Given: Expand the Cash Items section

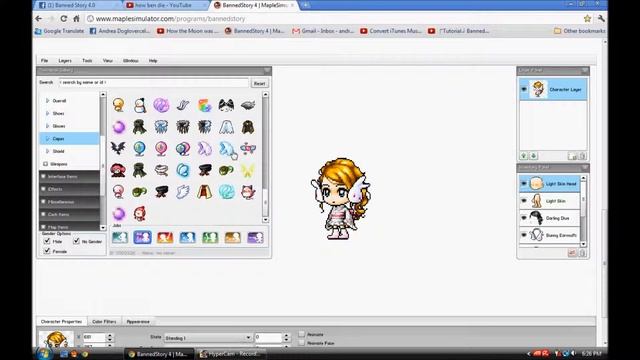Looking at the screenshot, I should [69, 214].
